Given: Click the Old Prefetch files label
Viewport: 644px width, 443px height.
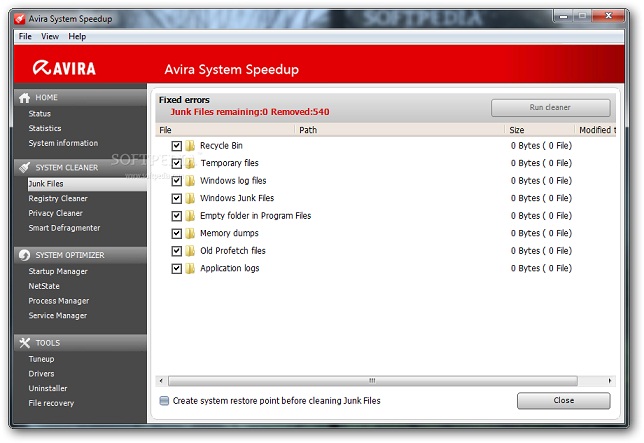Looking at the screenshot, I should [233, 251].
